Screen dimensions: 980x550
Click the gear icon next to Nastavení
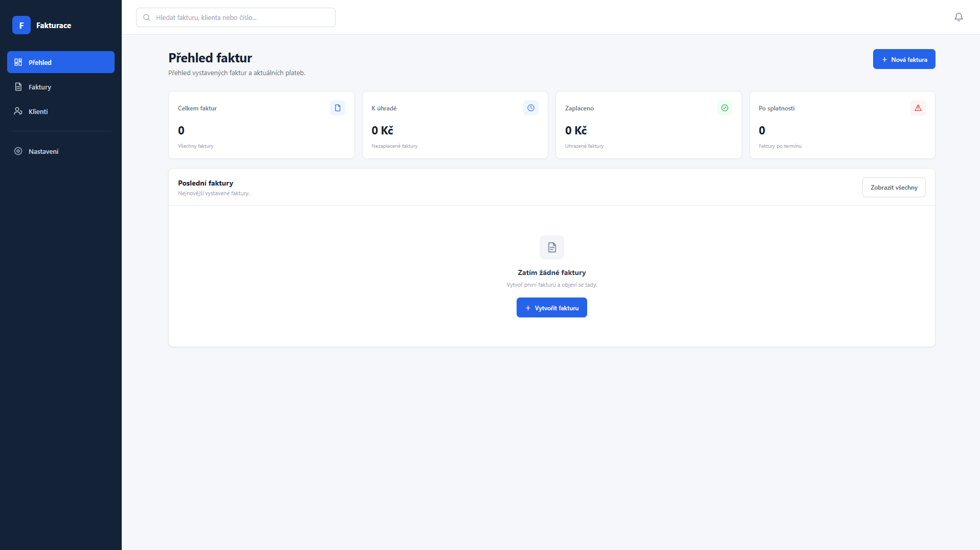18,151
